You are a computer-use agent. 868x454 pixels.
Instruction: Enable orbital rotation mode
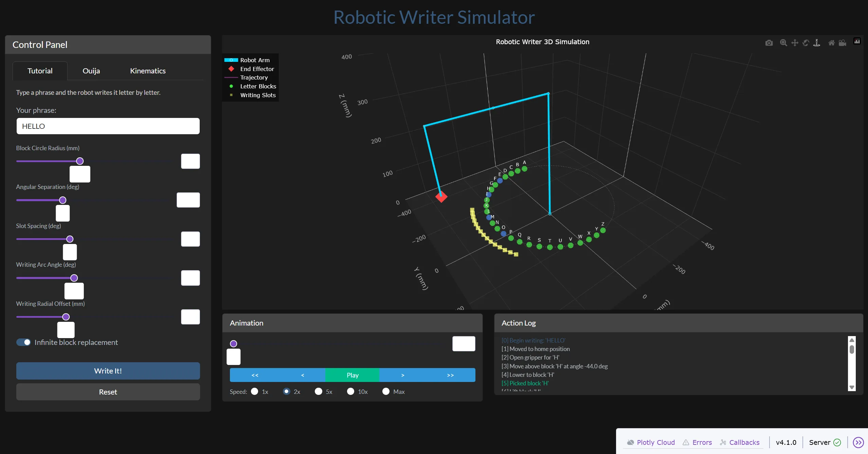point(806,42)
